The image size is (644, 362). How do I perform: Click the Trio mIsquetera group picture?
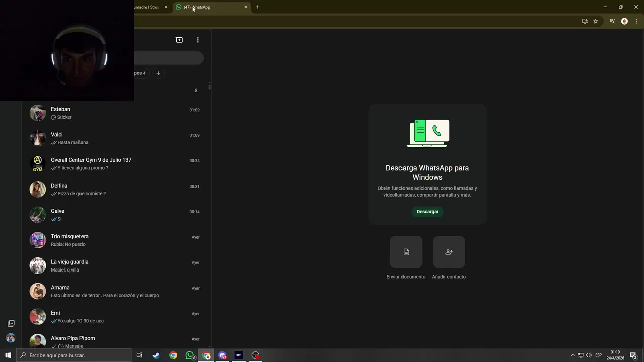click(38, 240)
